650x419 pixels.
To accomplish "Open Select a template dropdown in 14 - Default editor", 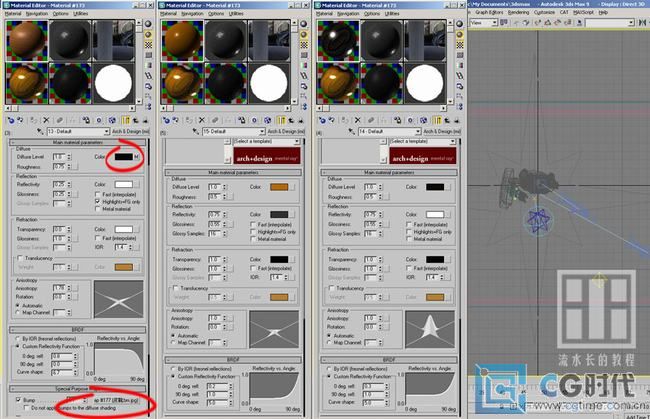I will pyautogui.click(x=453, y=142).
